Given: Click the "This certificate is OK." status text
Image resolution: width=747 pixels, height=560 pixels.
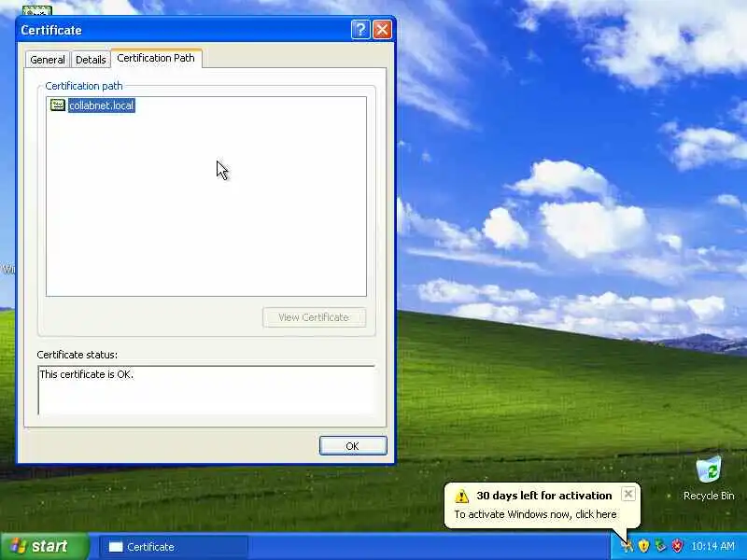Looking at the screenshot, I should point(87,374).
